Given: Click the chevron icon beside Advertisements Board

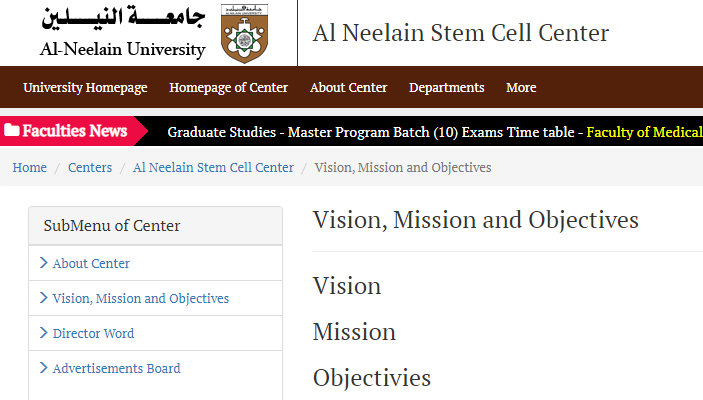Looking at the screenshot, I should click(x=43, y=368).
